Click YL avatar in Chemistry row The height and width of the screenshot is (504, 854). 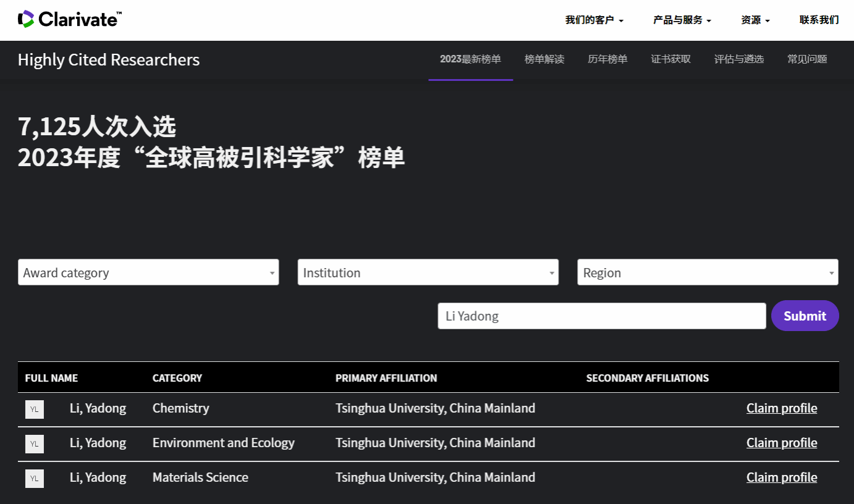35,409
